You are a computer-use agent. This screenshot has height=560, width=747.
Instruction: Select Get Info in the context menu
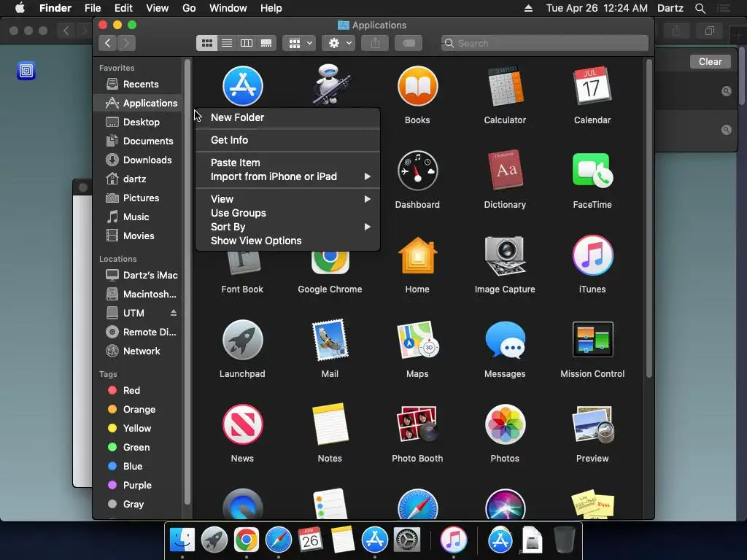[x=287, y=140]
